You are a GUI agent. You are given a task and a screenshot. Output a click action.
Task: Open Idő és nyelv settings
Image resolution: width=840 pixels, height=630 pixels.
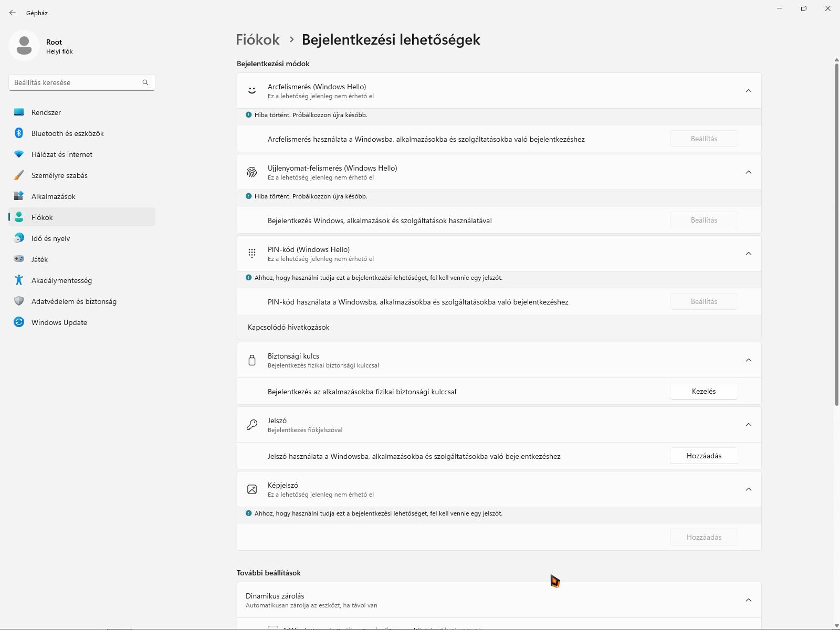[82, 238]
